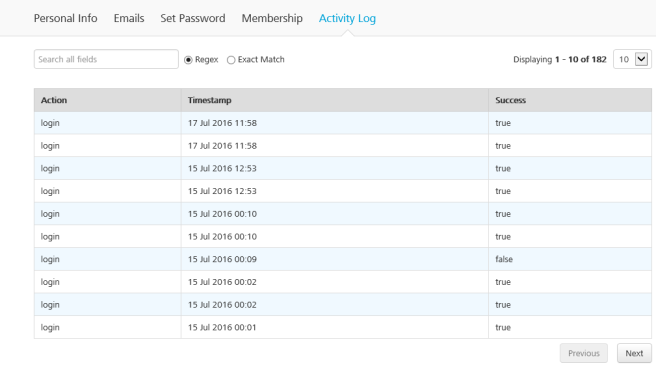656x366 pixels.
Task: Click the disabled Previous button
Action: click(584, 353)
